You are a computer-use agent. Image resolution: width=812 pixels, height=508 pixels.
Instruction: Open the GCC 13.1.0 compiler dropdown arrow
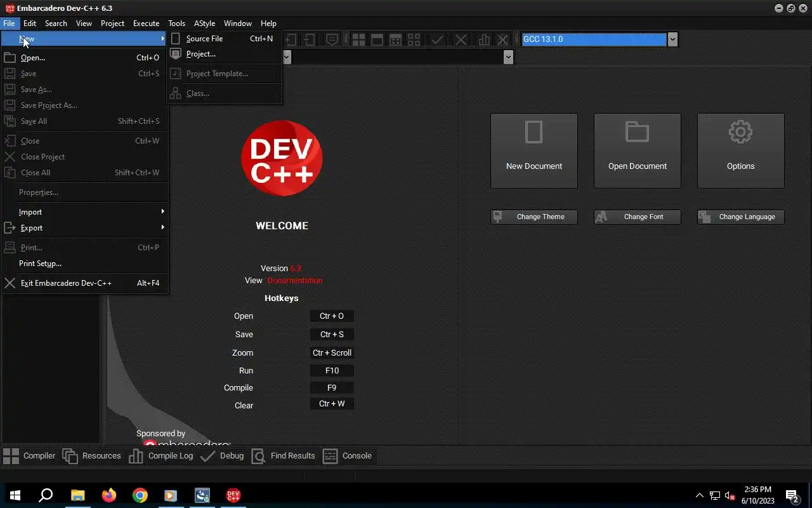(x=672, y=39)
